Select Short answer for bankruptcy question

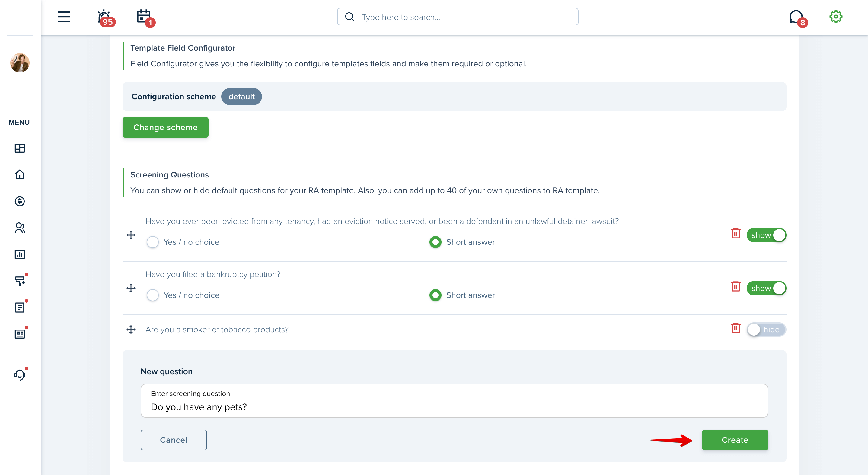[435, 295]
